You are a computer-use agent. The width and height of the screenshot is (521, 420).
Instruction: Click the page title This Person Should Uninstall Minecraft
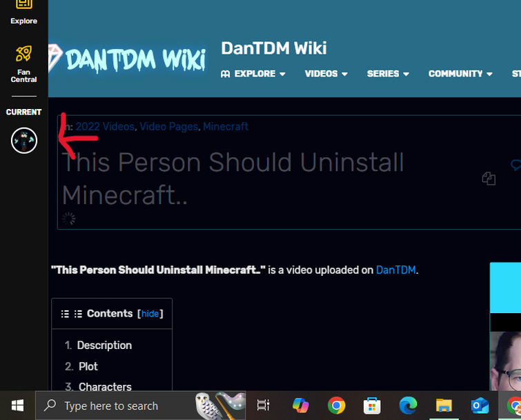[x=233, y=179]
